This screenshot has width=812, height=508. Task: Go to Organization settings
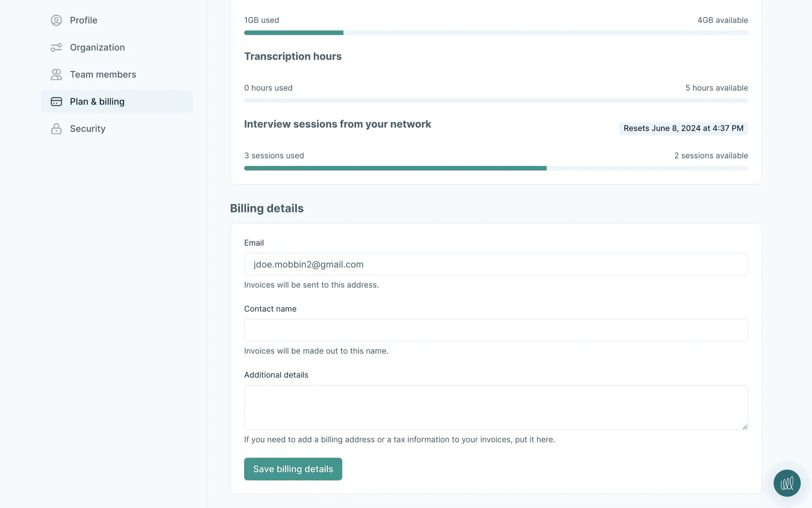tap(97, 47)
